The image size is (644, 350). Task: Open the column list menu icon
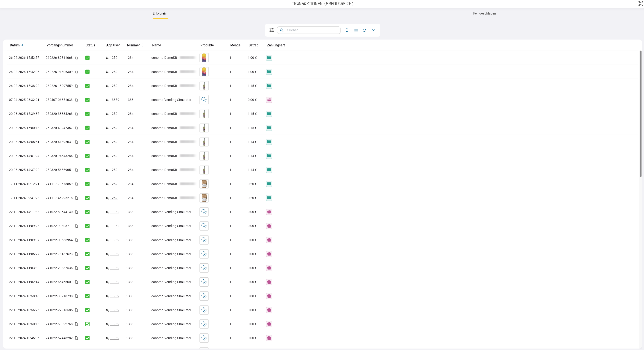[356, 30]
